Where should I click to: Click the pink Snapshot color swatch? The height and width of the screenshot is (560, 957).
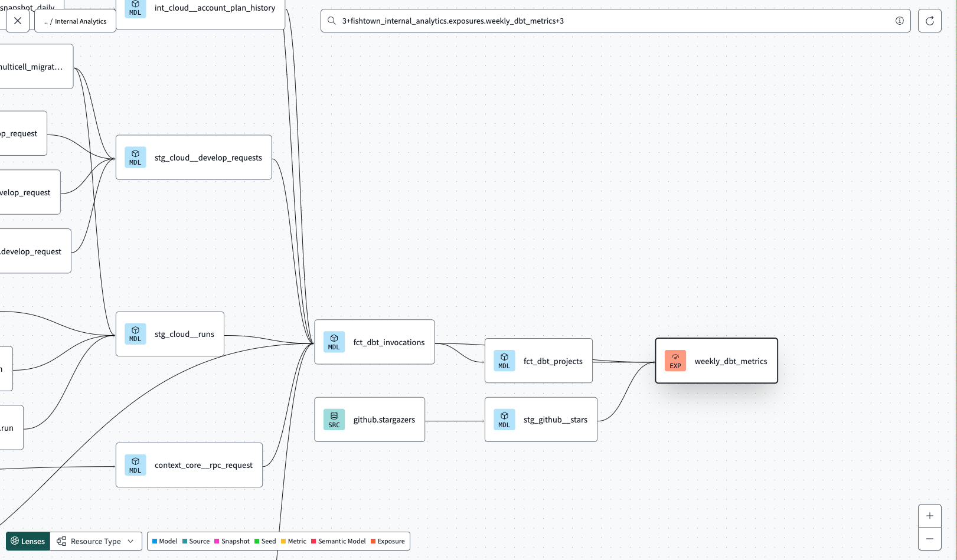[x=216, y=541]
